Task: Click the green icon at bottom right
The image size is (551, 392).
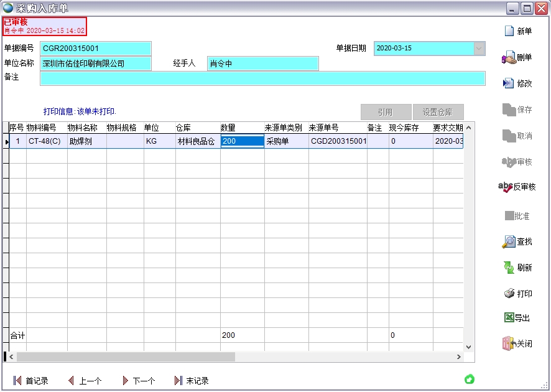Action: [x=469, y=379]
